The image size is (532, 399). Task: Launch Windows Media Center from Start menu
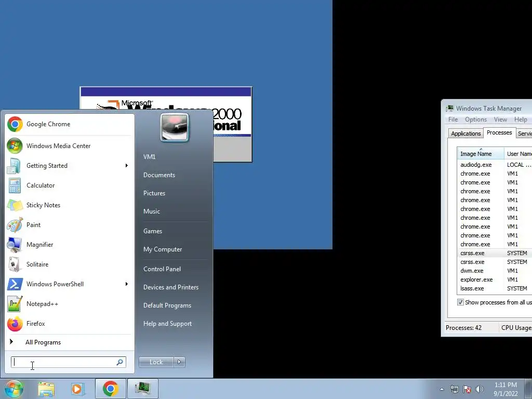pos(69,146)
